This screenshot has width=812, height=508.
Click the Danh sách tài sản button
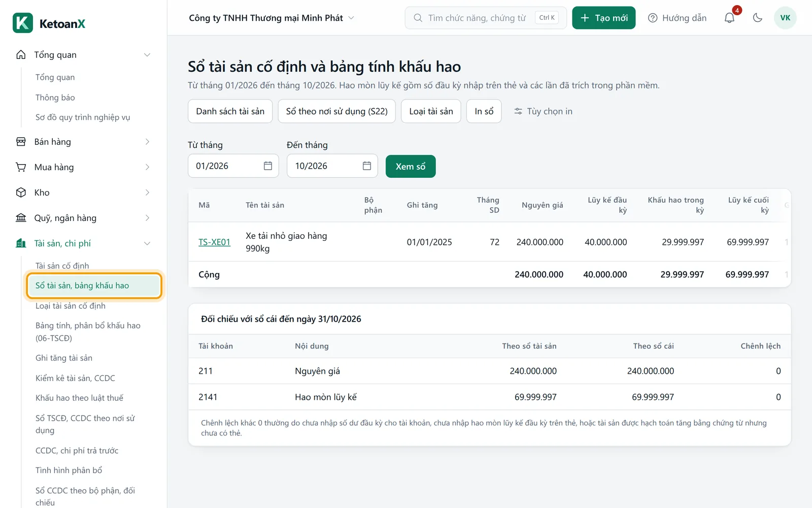click(230, 111)
